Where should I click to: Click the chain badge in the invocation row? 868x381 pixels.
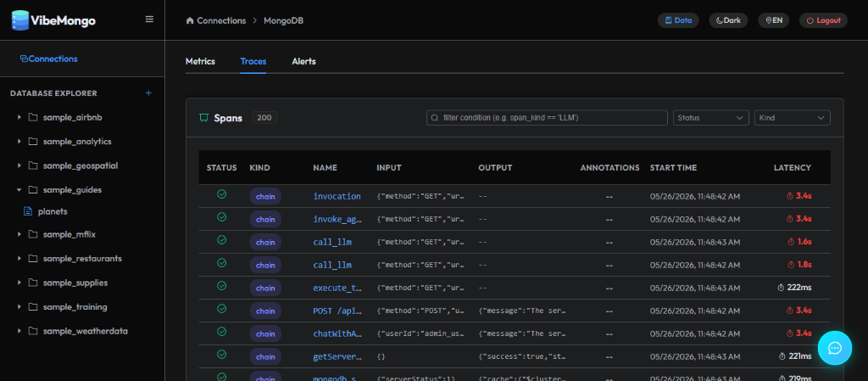click(265, 196)
